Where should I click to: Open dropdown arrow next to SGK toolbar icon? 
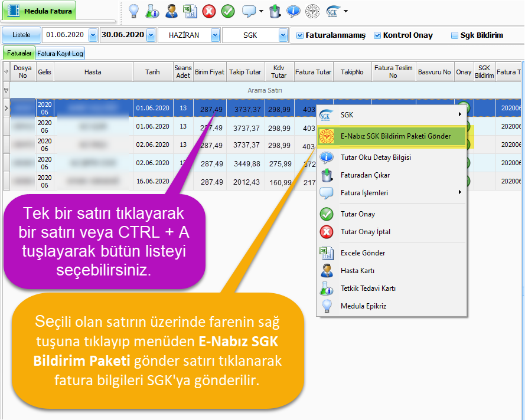(x=346, y=11)
